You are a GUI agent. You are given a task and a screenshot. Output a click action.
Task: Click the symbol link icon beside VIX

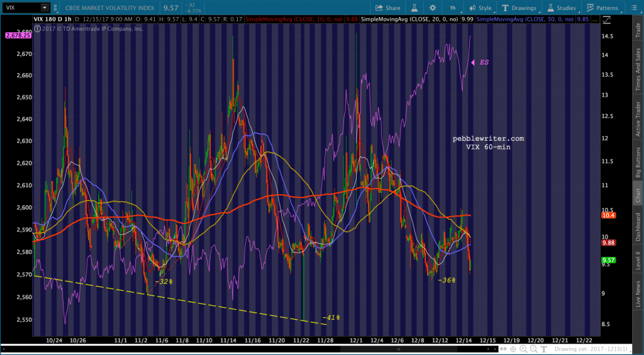click(x=55, y=8)
